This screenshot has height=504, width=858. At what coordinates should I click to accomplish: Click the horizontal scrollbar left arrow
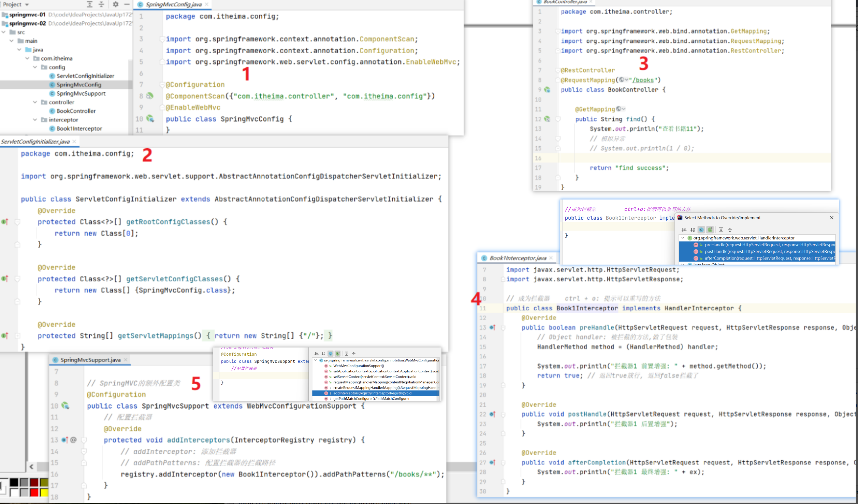tap(31, 466)
